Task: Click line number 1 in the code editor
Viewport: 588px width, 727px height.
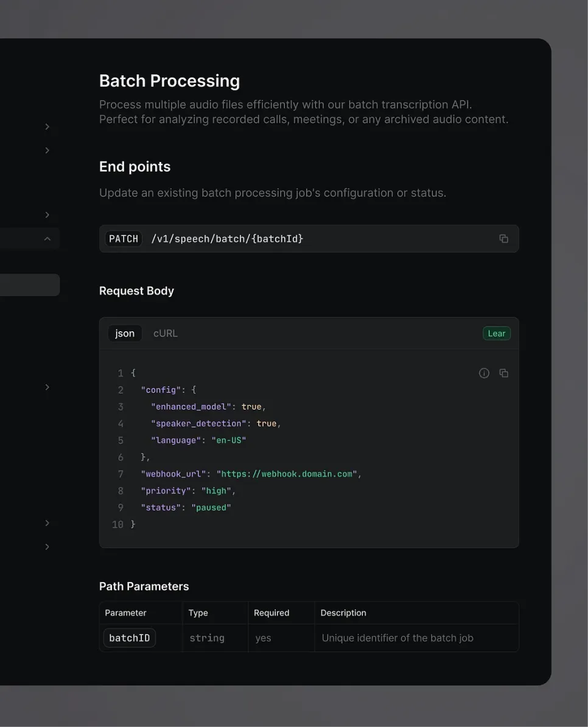Action: click(x=120, y=373)
